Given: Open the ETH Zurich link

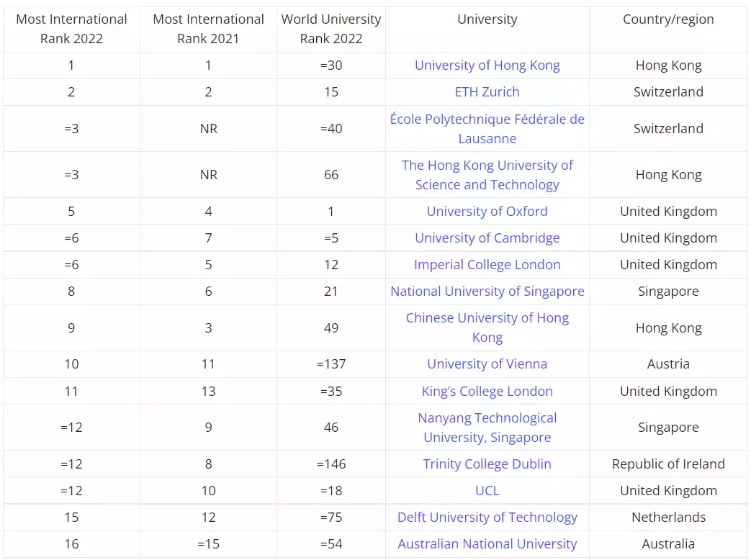Looking at the screenshot, I should [487, 92].
